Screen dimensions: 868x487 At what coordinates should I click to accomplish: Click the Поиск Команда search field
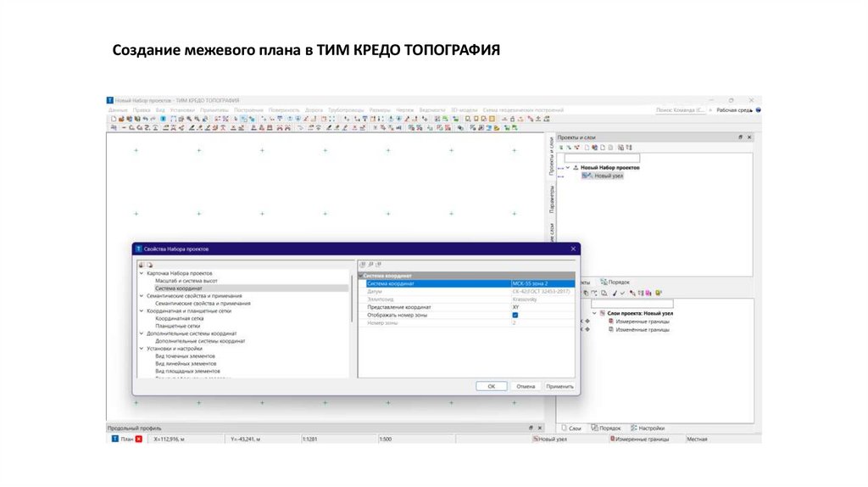point(681,110)
